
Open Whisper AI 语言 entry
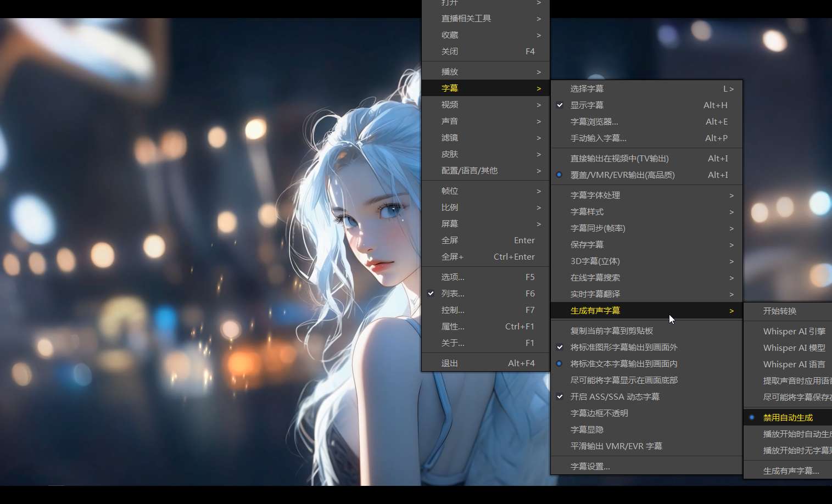788,364
